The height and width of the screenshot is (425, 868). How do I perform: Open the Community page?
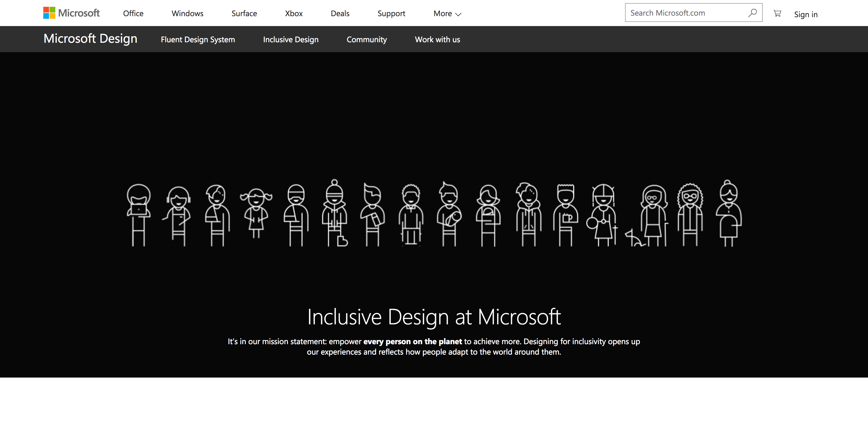366,39
